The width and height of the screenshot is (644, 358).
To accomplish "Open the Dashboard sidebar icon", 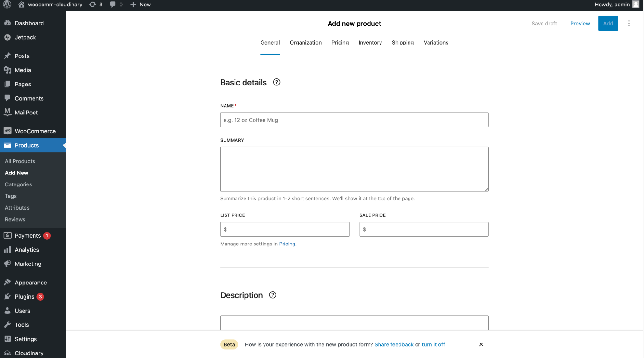I will click(x=8, y=23).
